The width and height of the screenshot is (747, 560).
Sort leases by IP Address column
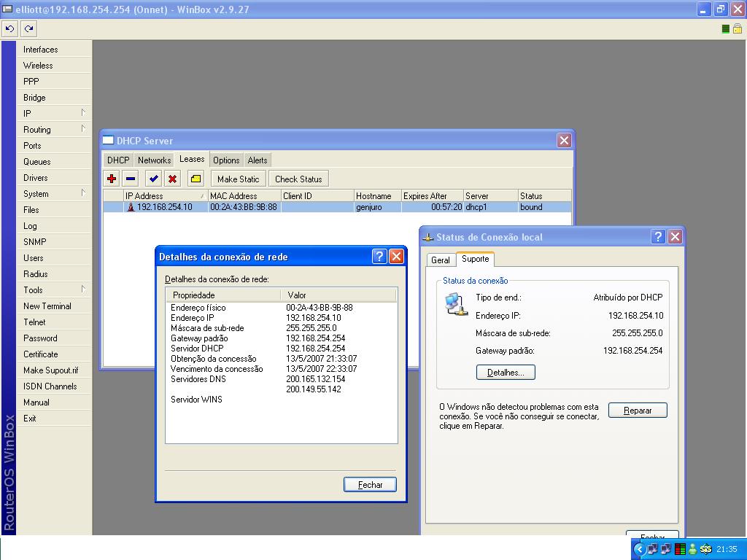(166, 195)
